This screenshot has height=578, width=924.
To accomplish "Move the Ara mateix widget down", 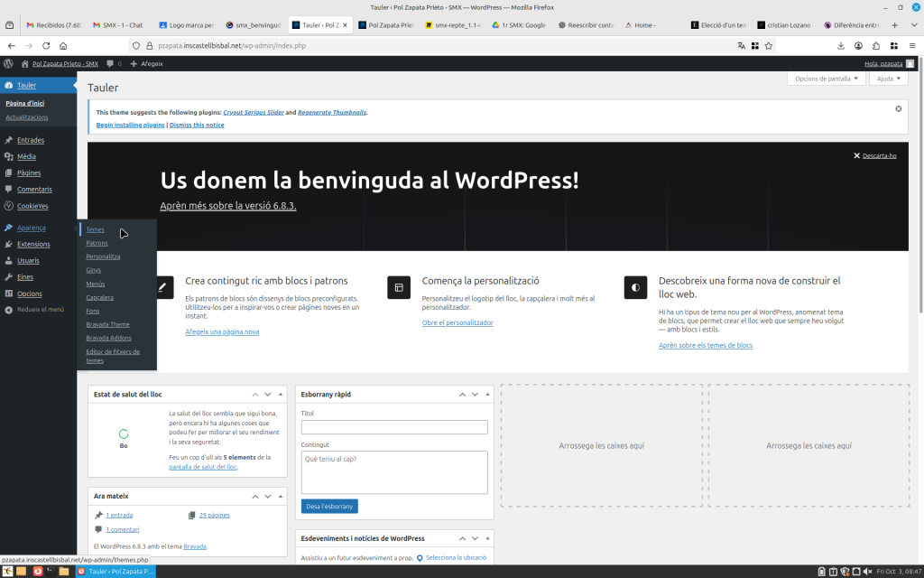I will point(268,497).
